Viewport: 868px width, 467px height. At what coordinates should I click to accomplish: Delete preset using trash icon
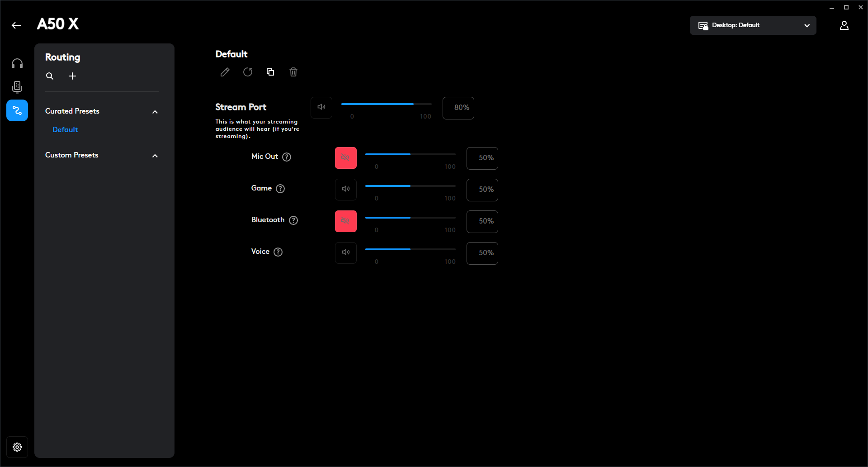tap(293, 72)
